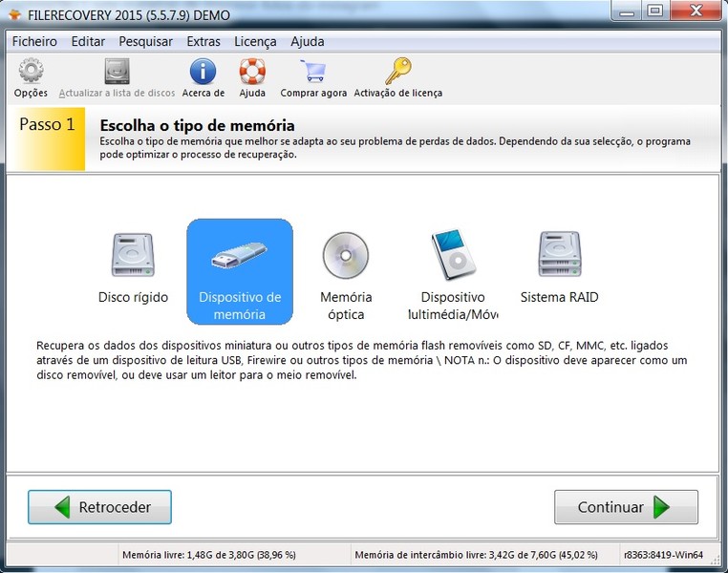
Task: Go back with the Retroceder button
Action: pyautogui.click(x=99, y=507)
